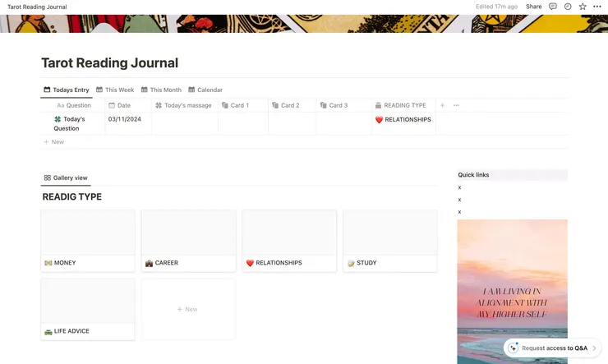Screen dimensions: 608x364
Task: Click the briefcase icon on CAREER card
Action: pyautogui.click(x=149, y=263)
